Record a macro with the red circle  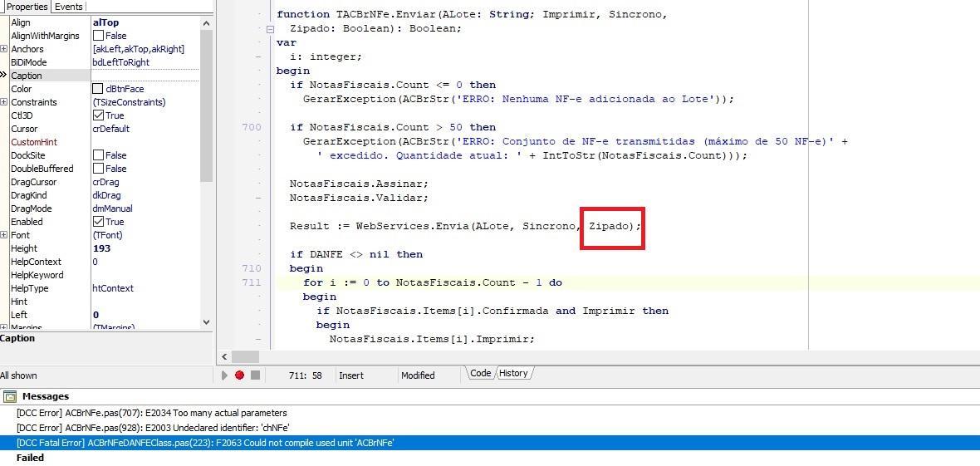point(239,375)
